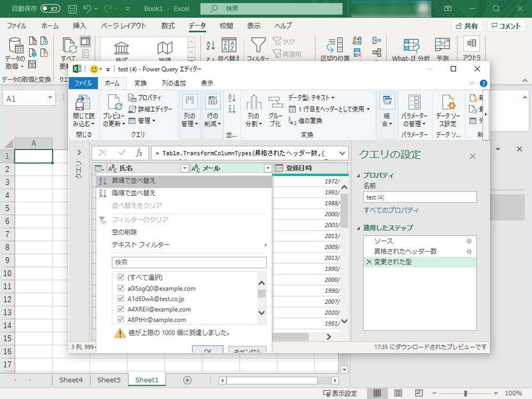The width and height of the screenshot is (532, 399).
Task: Switch to the 変換 ribbon tab
Action: point(141,82)
